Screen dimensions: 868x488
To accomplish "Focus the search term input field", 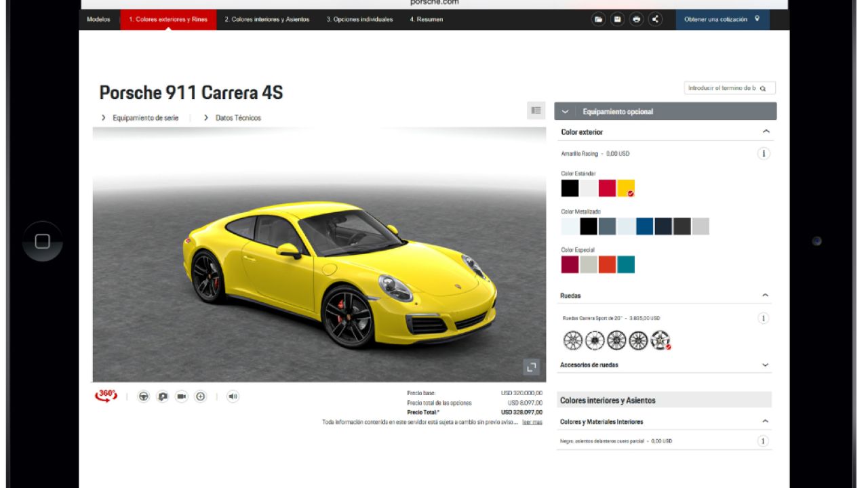I will point(730,88).
